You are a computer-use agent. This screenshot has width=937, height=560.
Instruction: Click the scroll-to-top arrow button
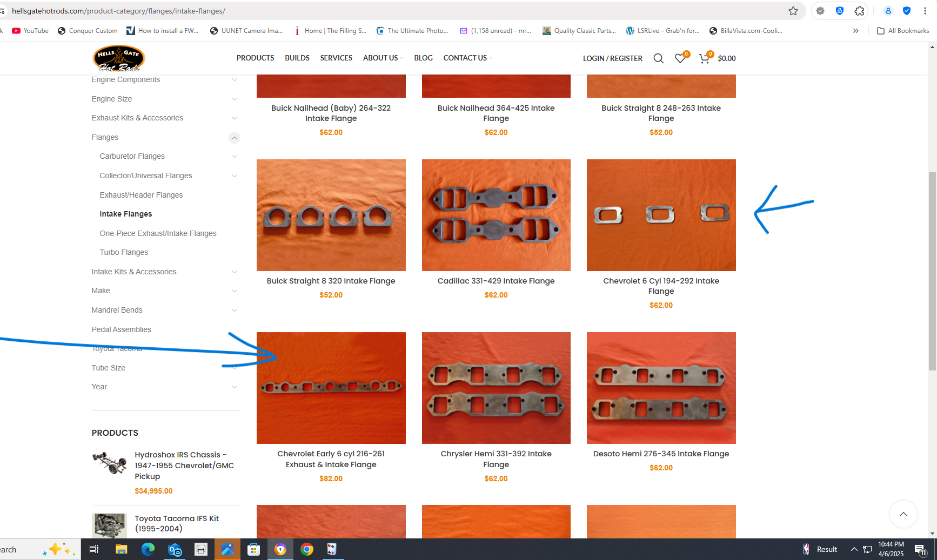(x=903, y=514)
